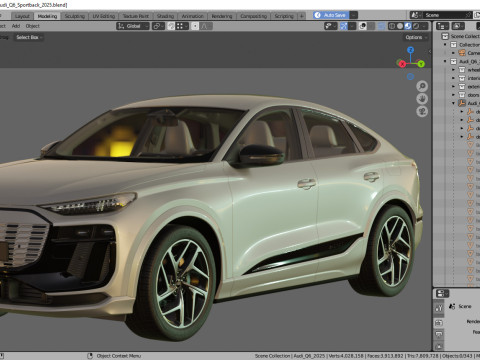The height and width of the screenshot is (360, 480).
Task: Click the pan view hand icon
Action: point(422,99)
